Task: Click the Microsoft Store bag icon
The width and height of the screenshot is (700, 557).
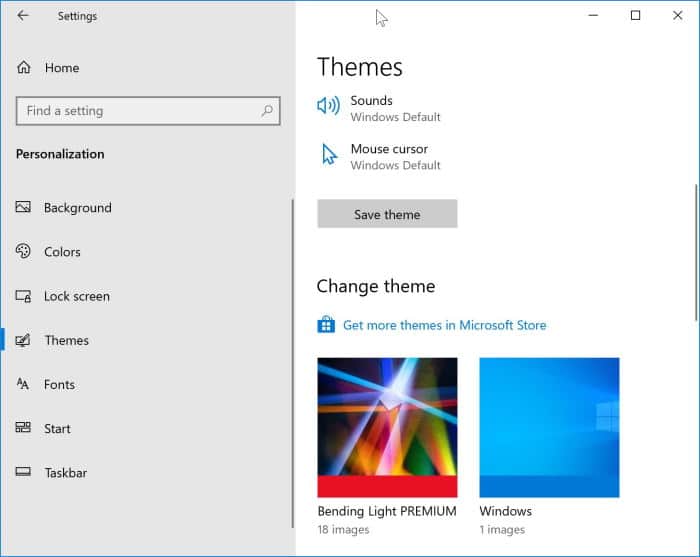Action: point(326,324)
